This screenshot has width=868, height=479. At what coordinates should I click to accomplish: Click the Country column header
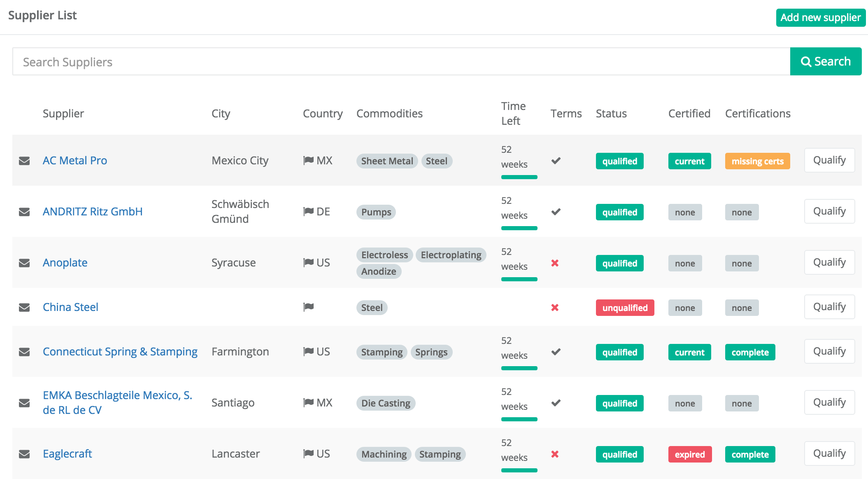pyautogui.click(x=323, y=113)
